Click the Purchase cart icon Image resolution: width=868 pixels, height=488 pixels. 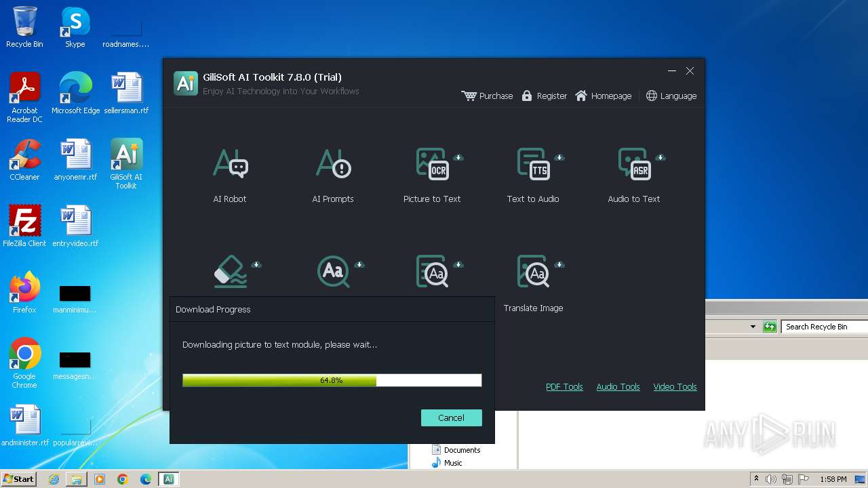pyautogui.click(x=469, y=96)
